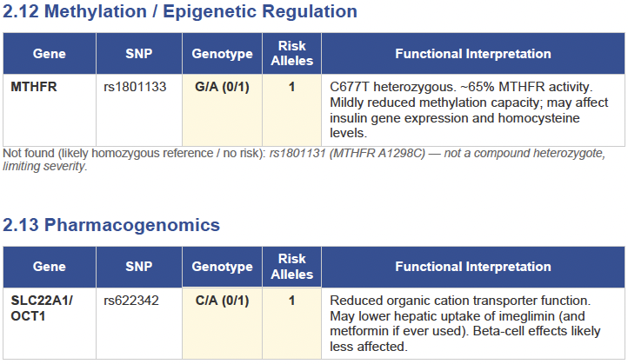Select the MTHFR gene cell
The image size is (628, 364).
click(x=34, y=87)
